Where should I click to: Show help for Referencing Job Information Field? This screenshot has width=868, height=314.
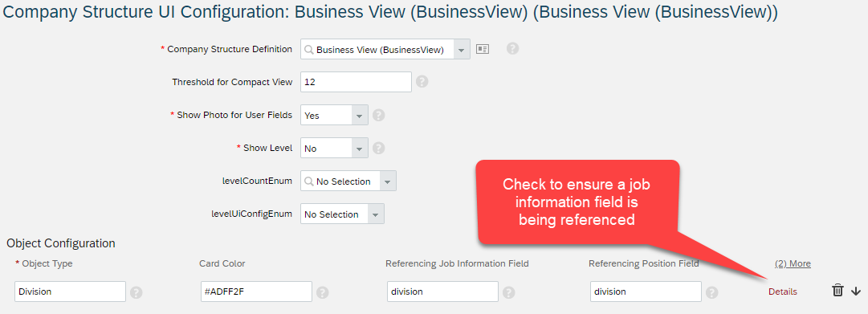pyautogui.click(x=509, y=292)
